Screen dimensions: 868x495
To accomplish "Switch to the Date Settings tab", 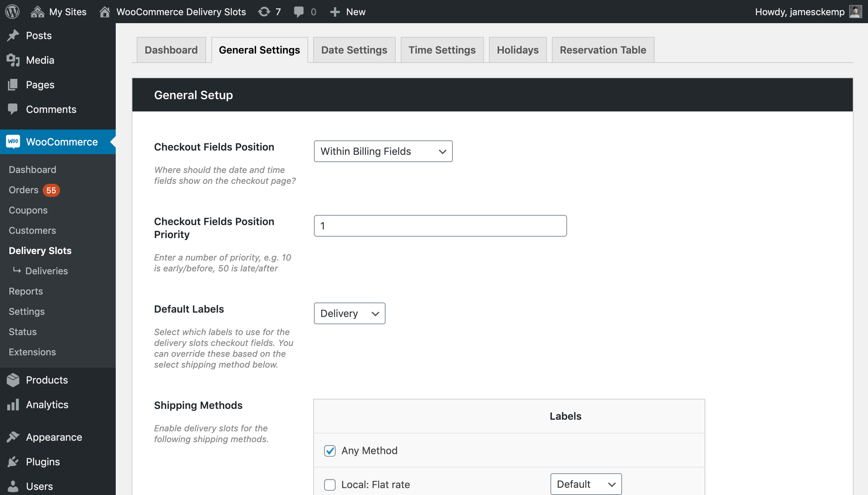I will pyautogui.click(x=354, y=50).
